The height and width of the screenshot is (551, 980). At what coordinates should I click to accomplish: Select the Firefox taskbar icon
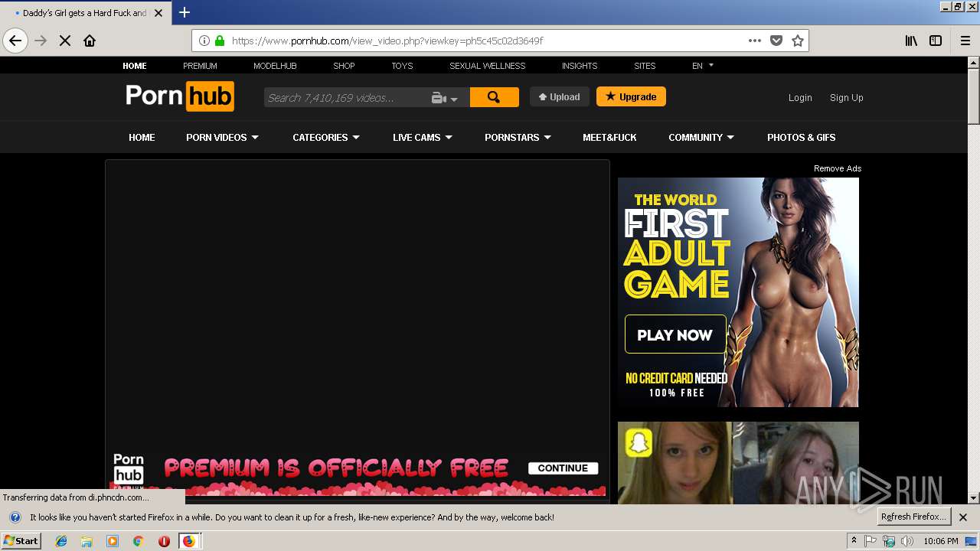189,541
